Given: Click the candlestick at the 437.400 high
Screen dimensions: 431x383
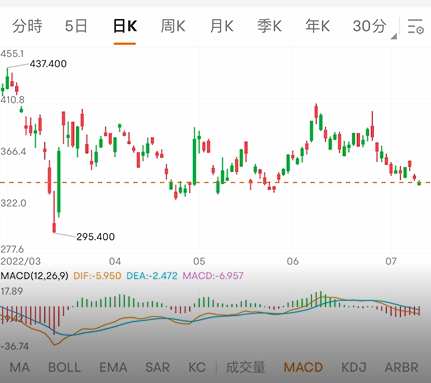Looking at the screenshot, I should click(x=7, y=78).
